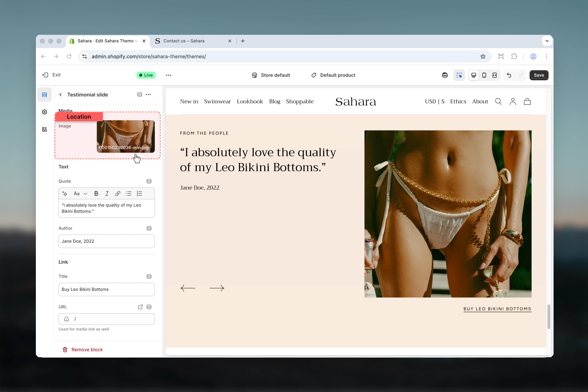
Task: Click into the Quote text area
Action: [x=107, y=208]
